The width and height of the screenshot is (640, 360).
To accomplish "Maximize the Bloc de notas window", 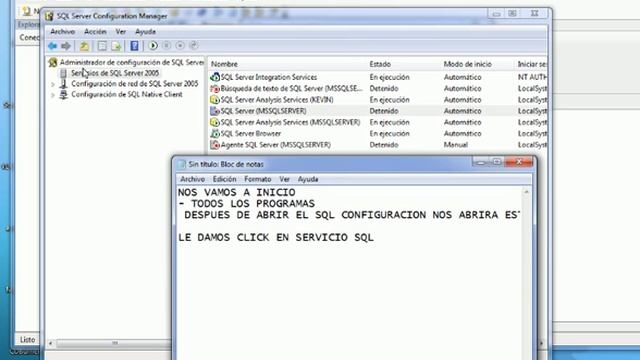I will 497,162.
